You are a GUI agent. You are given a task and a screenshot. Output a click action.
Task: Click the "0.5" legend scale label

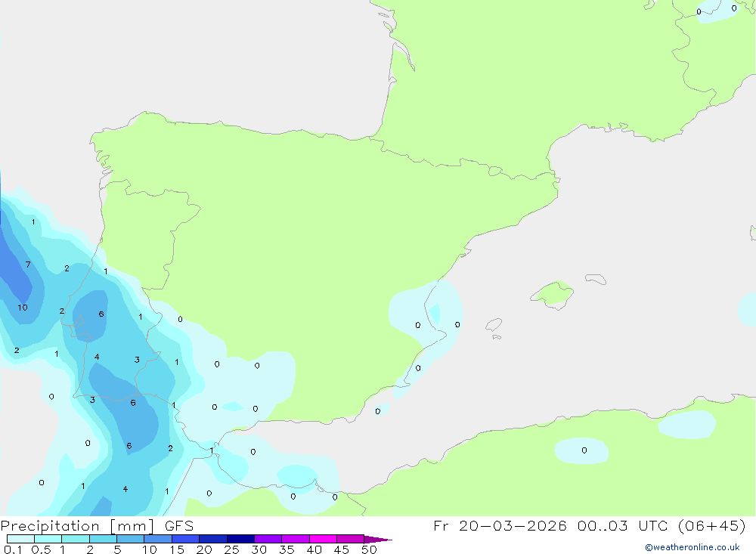tap(41, 549)
